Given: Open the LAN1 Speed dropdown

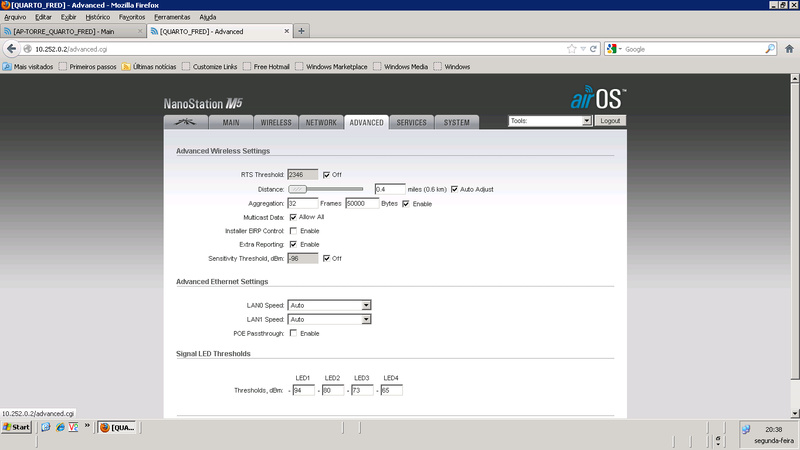Looking at the screenshot, I should tap(329, 319).
